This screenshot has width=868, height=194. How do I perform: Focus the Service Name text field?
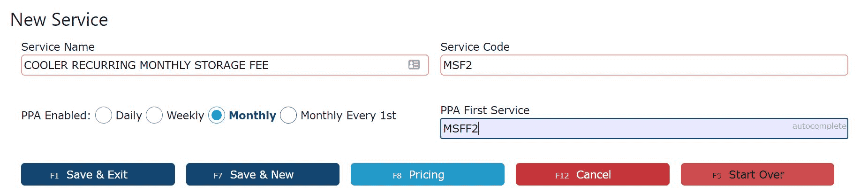225,65
